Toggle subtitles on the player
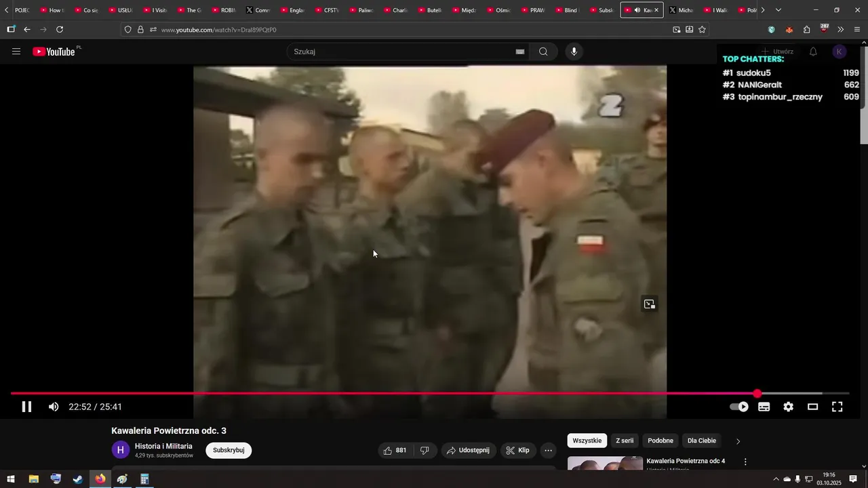 764,407
